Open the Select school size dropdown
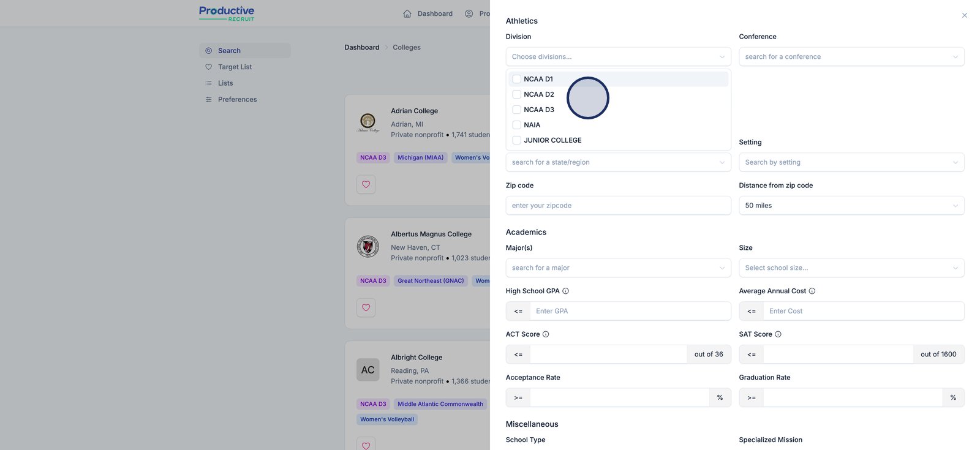The width and height of the screenshot is (980, 450). (851, 268)
